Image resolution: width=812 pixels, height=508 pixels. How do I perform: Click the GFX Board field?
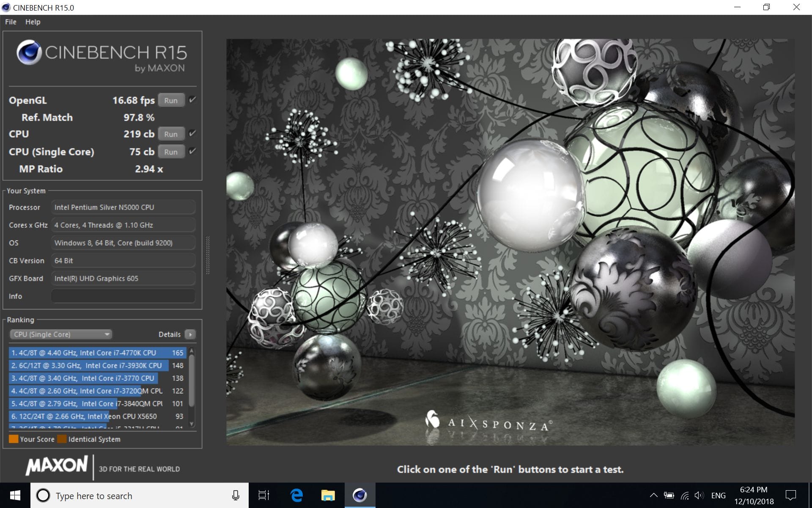tap(123, 278)
